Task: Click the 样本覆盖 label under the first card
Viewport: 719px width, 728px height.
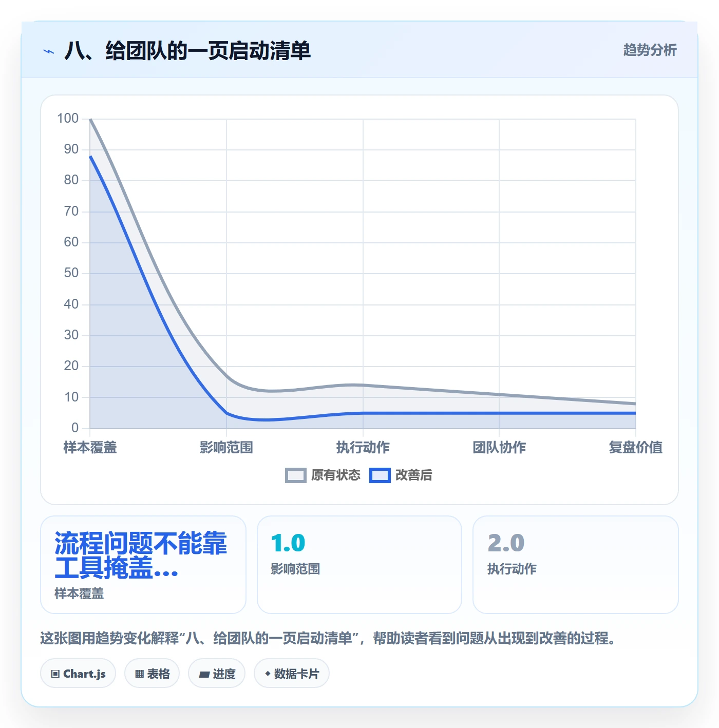Action: coord(79,593)
